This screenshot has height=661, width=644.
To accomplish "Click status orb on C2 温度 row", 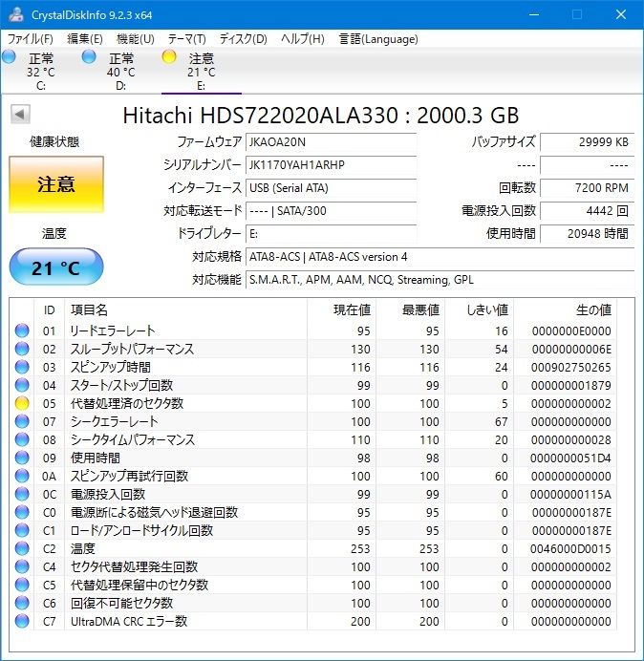I will 22,548.
